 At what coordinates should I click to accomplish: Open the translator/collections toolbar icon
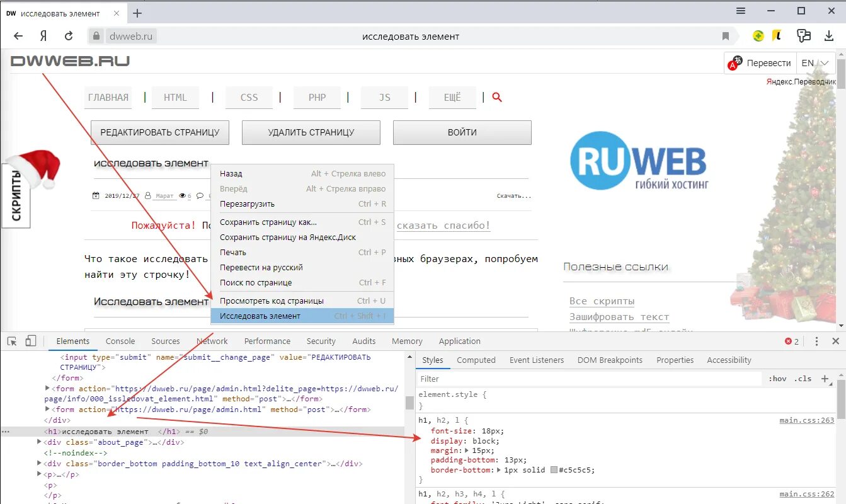(803, 36)
